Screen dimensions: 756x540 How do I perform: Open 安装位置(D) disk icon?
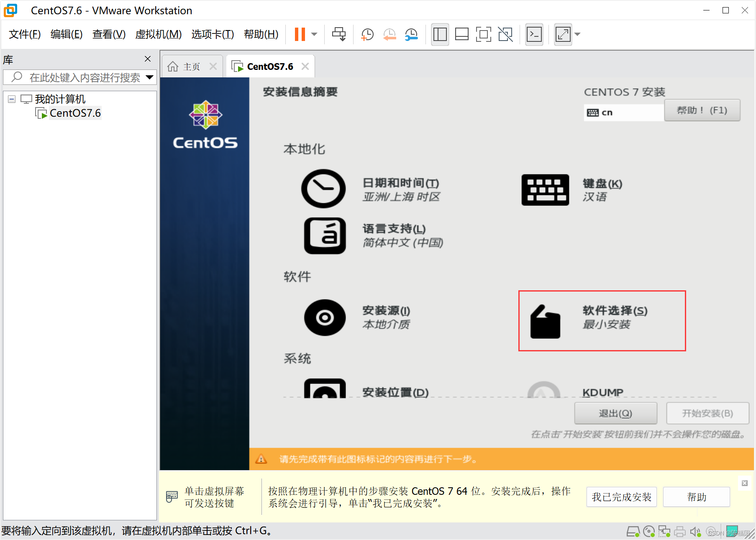(x=325, y=389)
